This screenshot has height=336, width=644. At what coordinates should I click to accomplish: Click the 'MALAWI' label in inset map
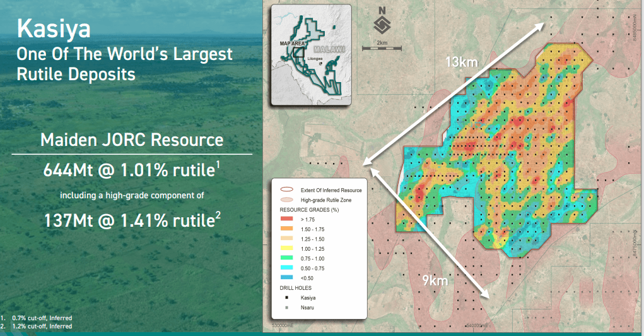329,49
